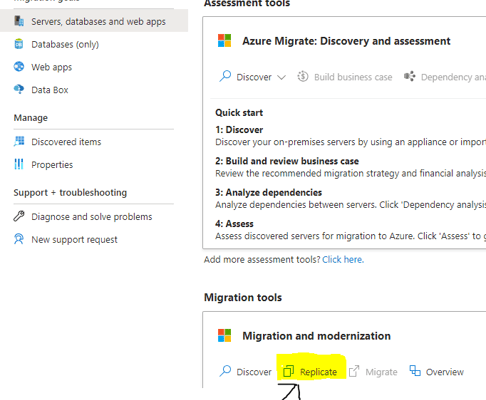Viewport: 486px width, 400px height.
Task: Click the magnifier icon beside Discover in Assessment tools
Action: click(x=225, y=76)
